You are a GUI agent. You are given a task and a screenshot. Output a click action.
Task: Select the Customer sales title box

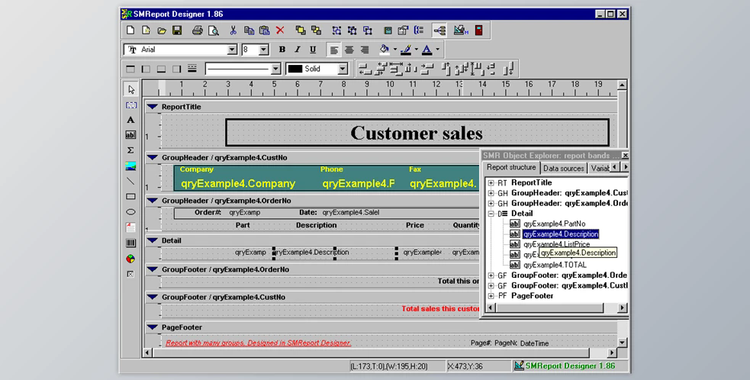(417, 133)
